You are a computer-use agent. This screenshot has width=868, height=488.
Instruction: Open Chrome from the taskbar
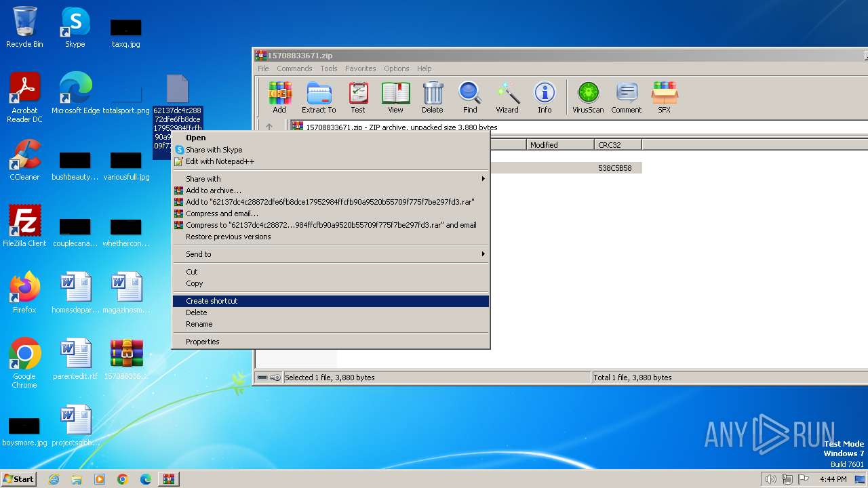click(x=123, y=479)
